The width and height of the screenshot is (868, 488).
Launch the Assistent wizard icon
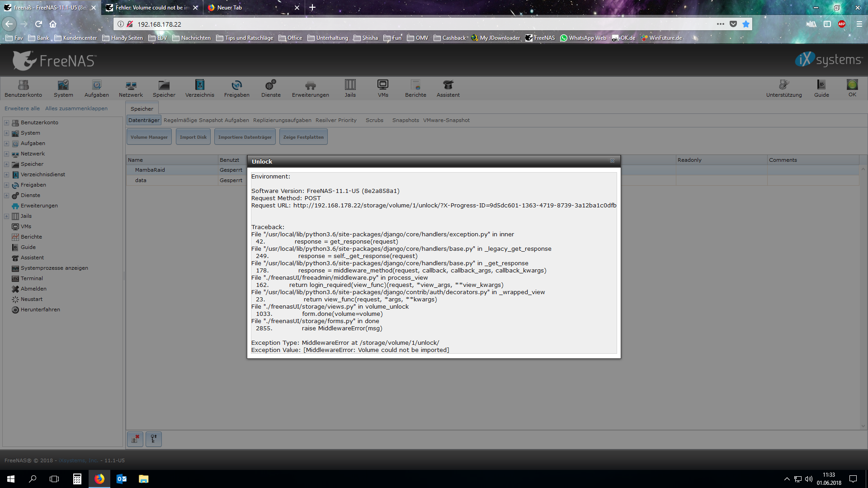(448, 88)
